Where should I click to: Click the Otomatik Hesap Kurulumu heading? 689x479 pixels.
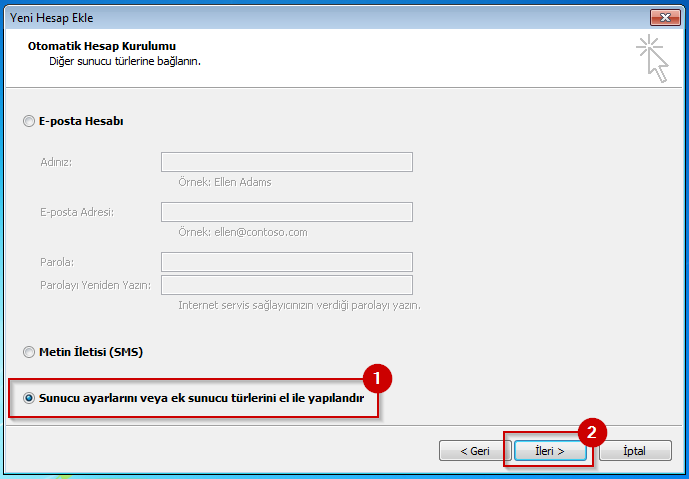103,47
